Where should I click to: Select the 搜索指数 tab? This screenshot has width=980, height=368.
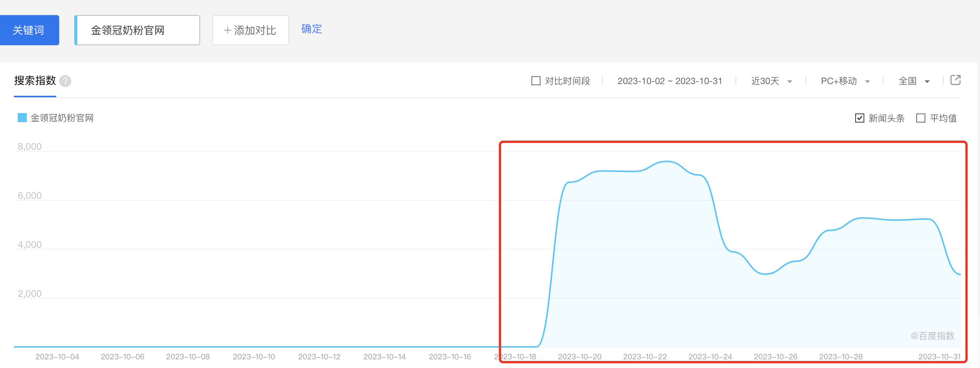tap(35, 81)
